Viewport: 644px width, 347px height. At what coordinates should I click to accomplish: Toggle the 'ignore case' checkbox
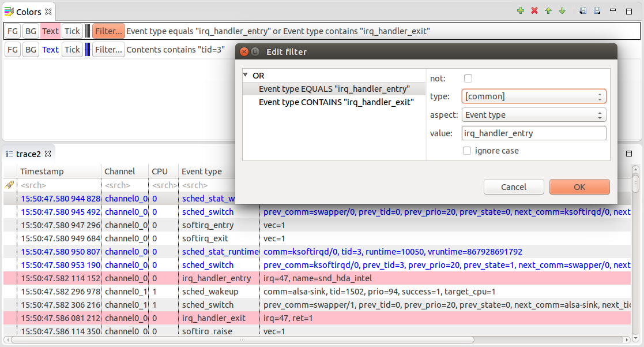tap(468, 151)
